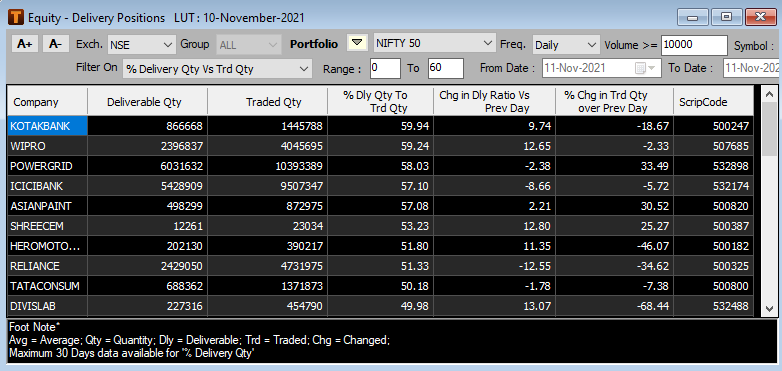Decrease font size with A- button

(55, 44)
